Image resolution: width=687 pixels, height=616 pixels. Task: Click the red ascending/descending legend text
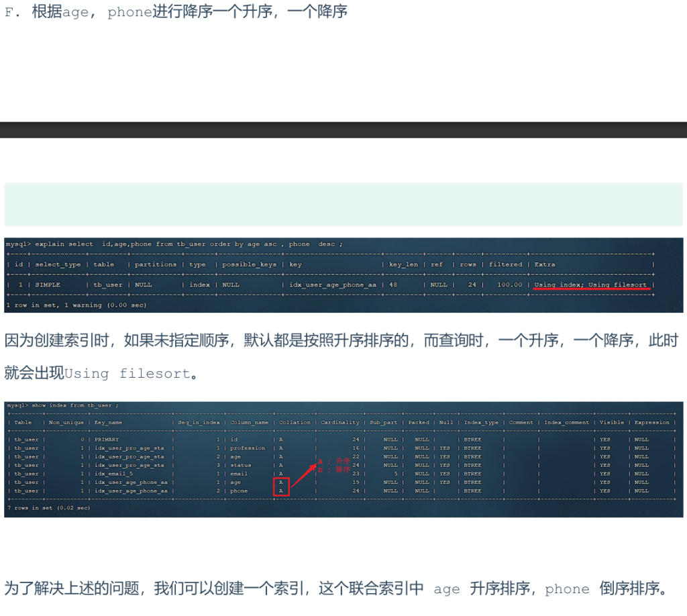(333, 465)
